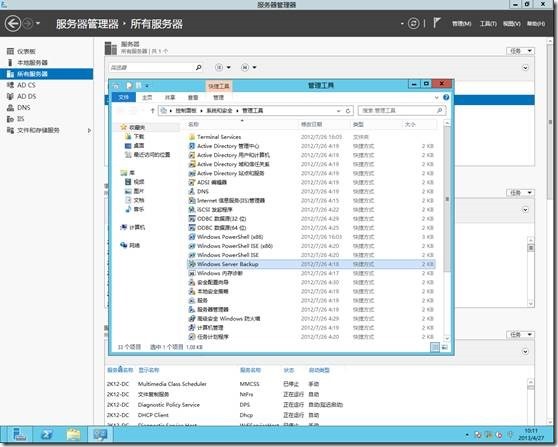Click 系统和安全 in the address breadcrumb

[x=220, y=111]
